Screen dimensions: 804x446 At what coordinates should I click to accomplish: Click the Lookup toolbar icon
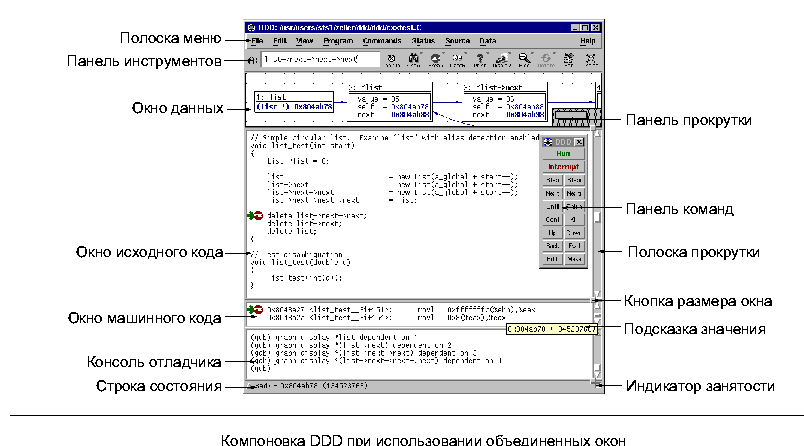[x=391, y=60]
